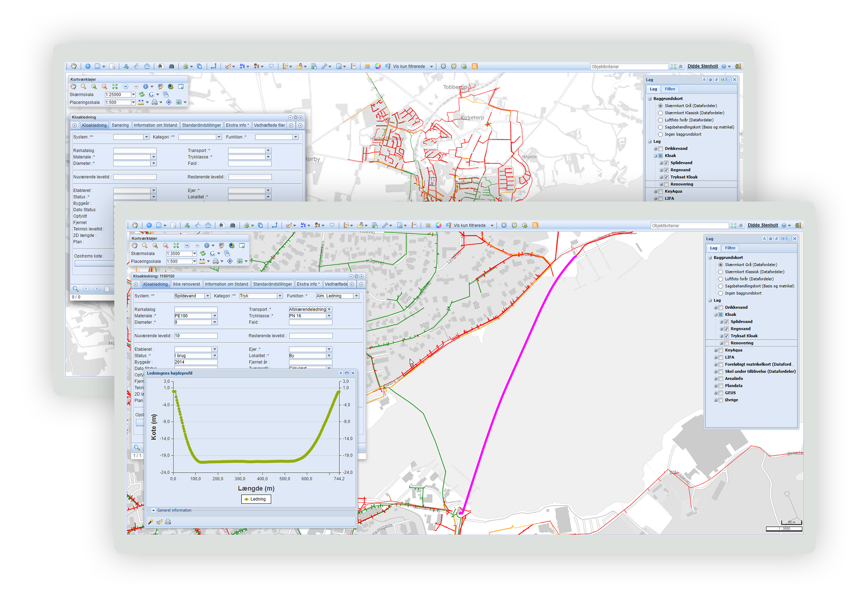
Task: Switch to the Ikke renoveret tab
Action: click(x=186, y=284)
